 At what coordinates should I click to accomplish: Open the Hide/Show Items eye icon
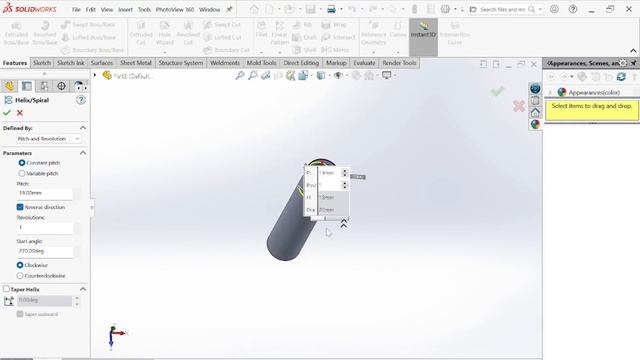[338, 75]
